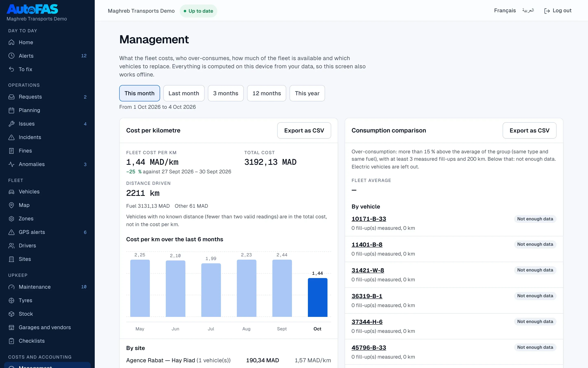
Task: Click the Up to date status badge
Action: [198, 11]
